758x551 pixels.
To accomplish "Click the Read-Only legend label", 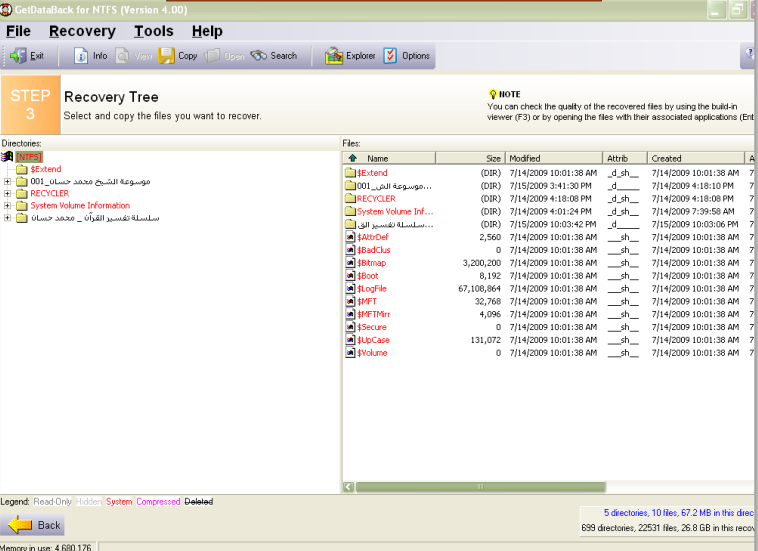I will pyautogui.click(x=52, y=502).
